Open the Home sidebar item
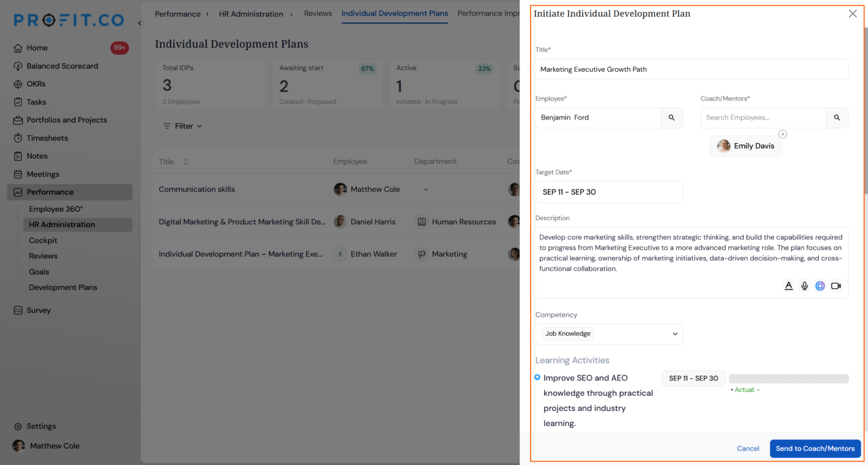Screen dimensions: 868x465 (x=37, y=48)
